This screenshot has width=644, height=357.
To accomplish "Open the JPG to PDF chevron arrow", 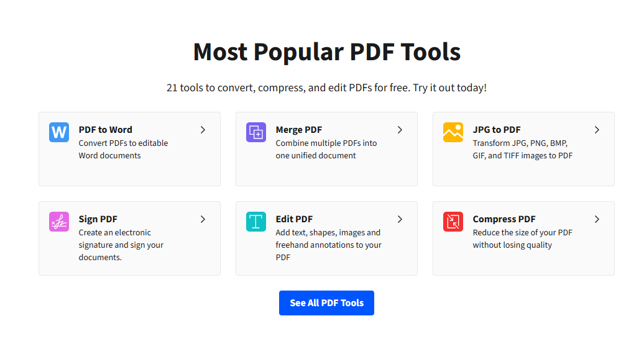I will click(x=597, y=130).
